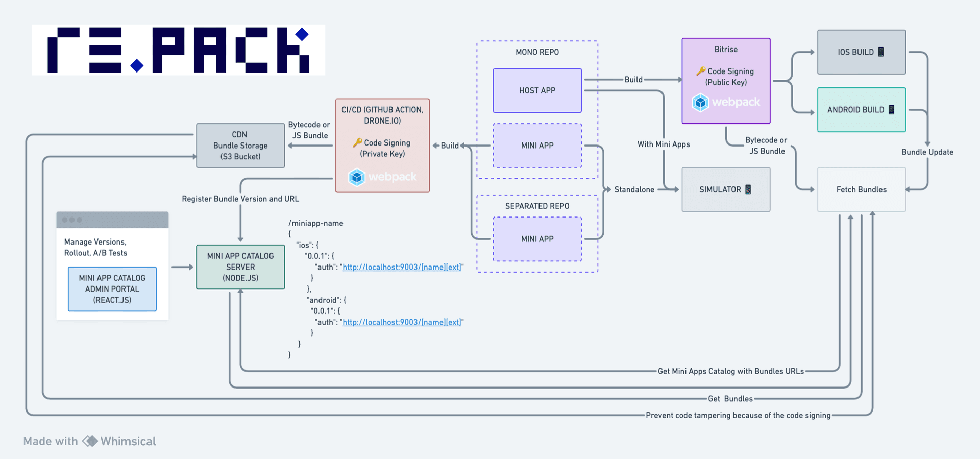
Task: Click the Mini App Catalog Admin Portal box
Action: tap(112, 289)
